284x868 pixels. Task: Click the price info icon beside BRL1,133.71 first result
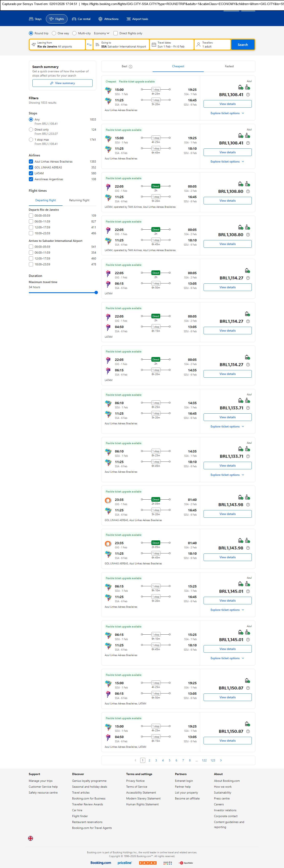click(x=248, y=408)
